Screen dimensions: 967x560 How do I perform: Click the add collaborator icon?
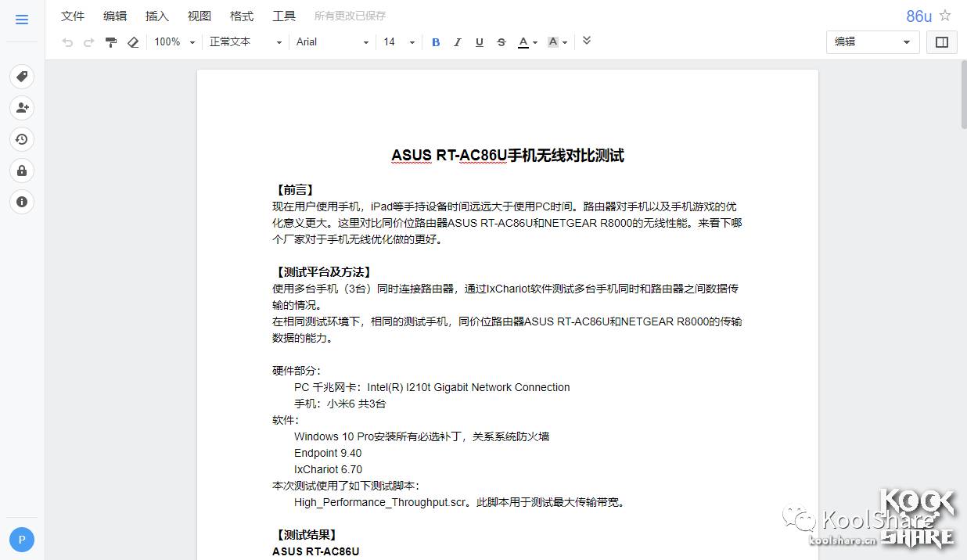pos(22,108)
